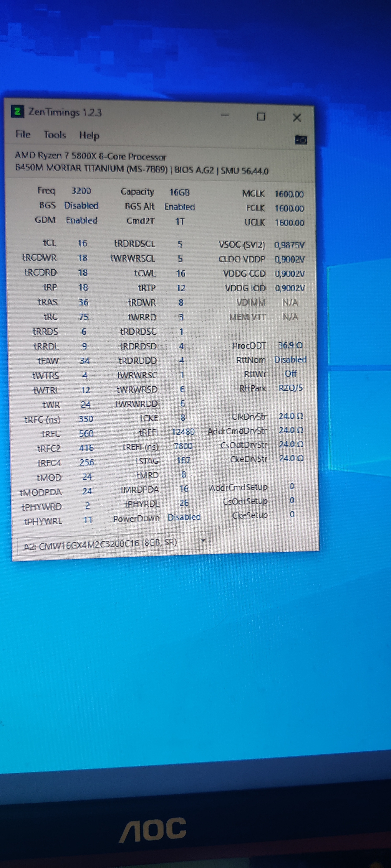The image size is (391, 868).
Task: Click the camera screenshot icon
Action: [301, 140]
